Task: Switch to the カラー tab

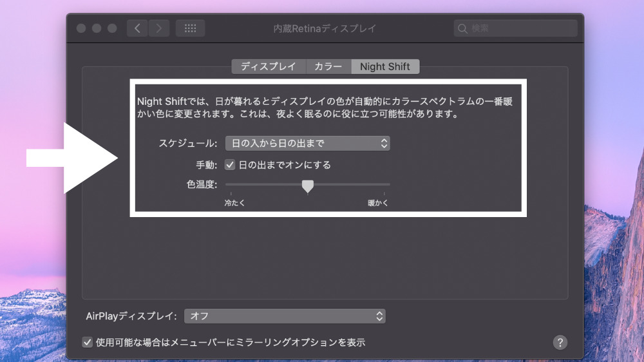Action: (x=328, y=66)
